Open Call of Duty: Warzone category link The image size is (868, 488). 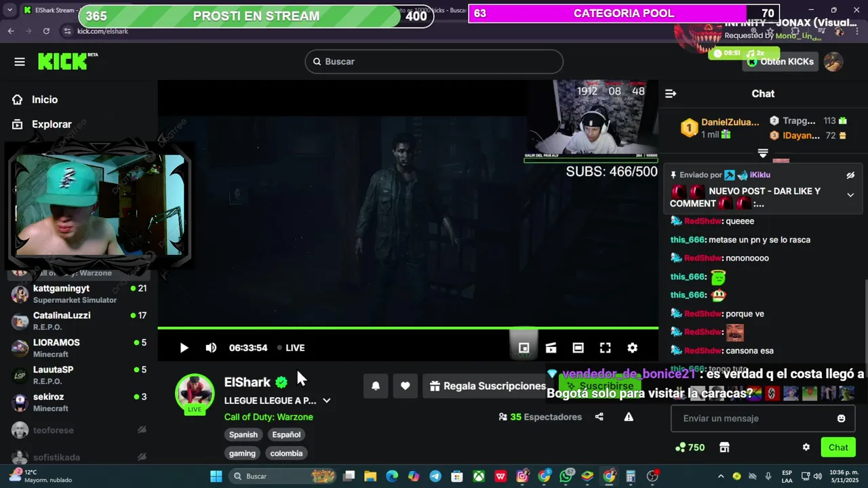click(269, 417)
